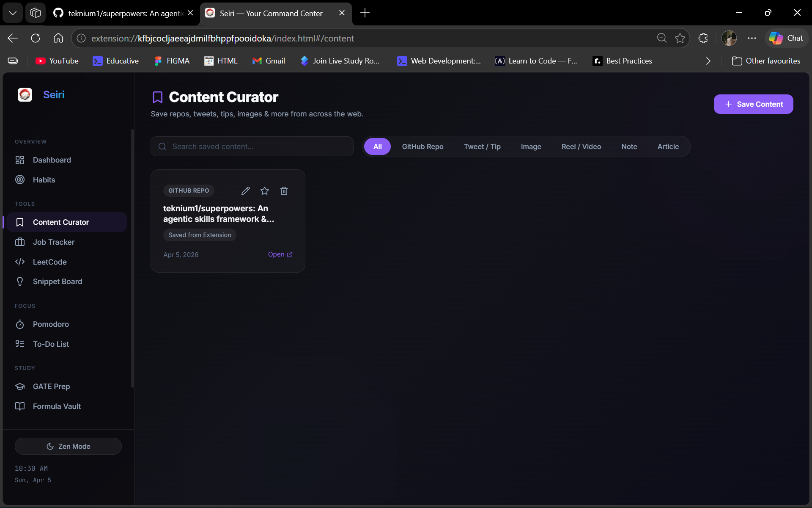812x508 pixels.
Task: Open the Pomodoro timer from sidebar
Action: [x=51, y=324]
